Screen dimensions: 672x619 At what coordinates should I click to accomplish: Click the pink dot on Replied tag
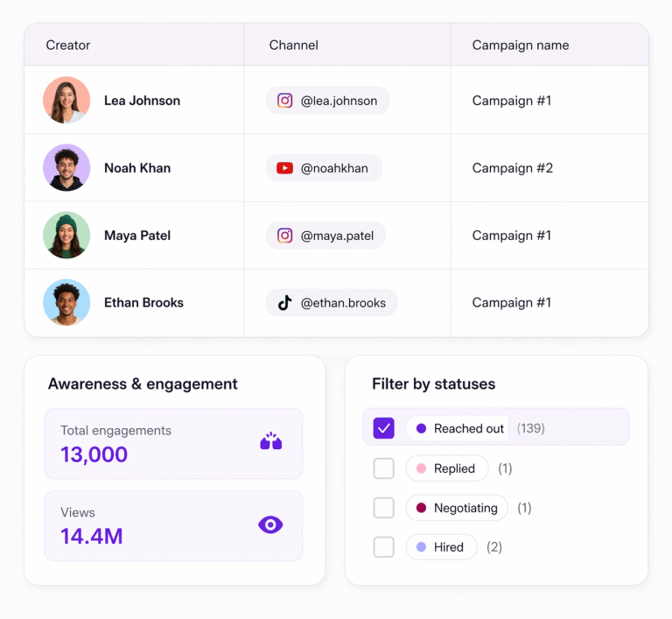(421, 468)
